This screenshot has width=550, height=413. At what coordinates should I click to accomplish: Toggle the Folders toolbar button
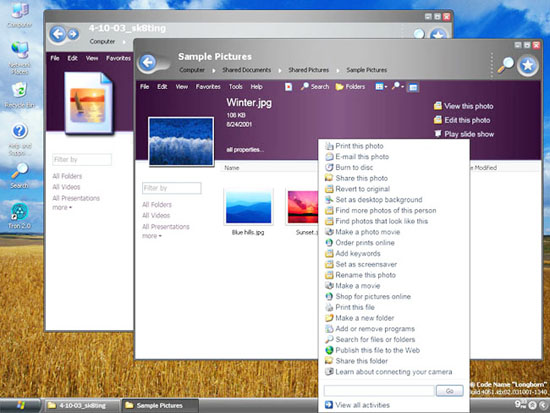click(x=350, y=87)
